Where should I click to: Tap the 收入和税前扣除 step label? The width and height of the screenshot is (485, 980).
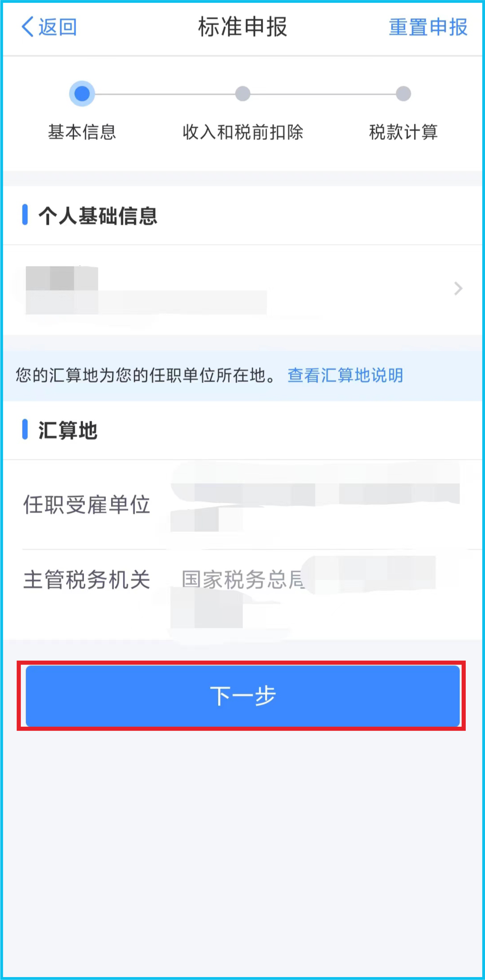242,132
